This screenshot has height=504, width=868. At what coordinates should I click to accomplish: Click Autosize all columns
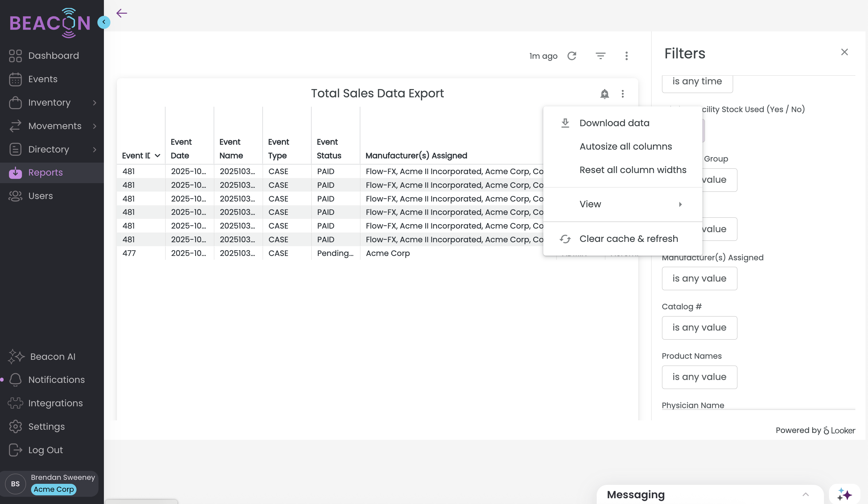pos(626,147)
